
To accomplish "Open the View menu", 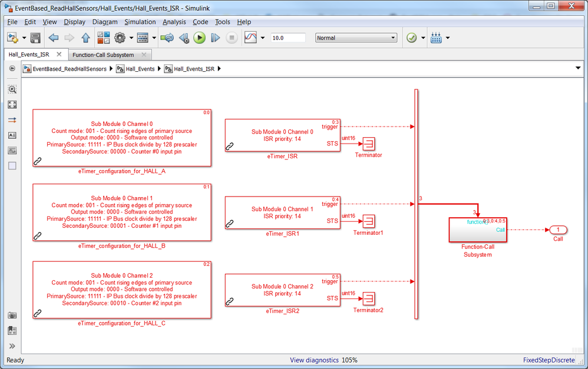I will [x=49, y=22].
